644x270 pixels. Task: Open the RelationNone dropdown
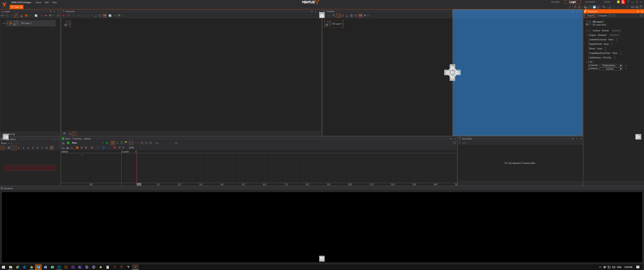pos(620,66)
